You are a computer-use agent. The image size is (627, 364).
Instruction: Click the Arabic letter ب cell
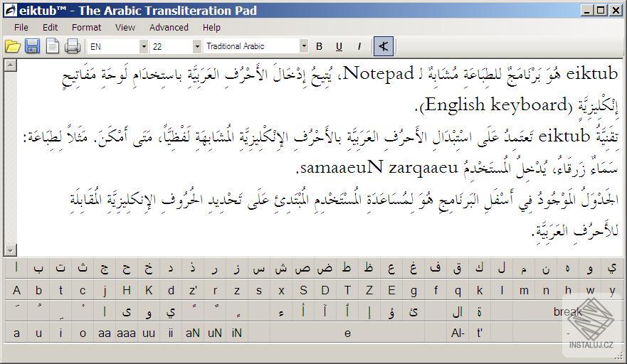[x=38, y=268]
